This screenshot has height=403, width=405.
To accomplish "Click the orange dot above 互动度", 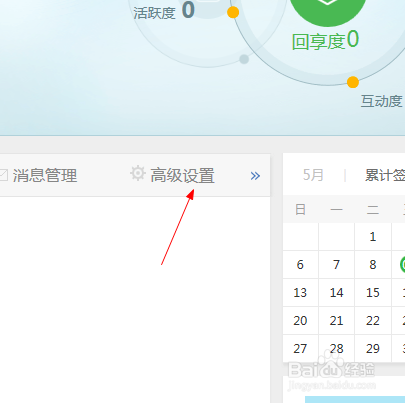I will (353, 82).
